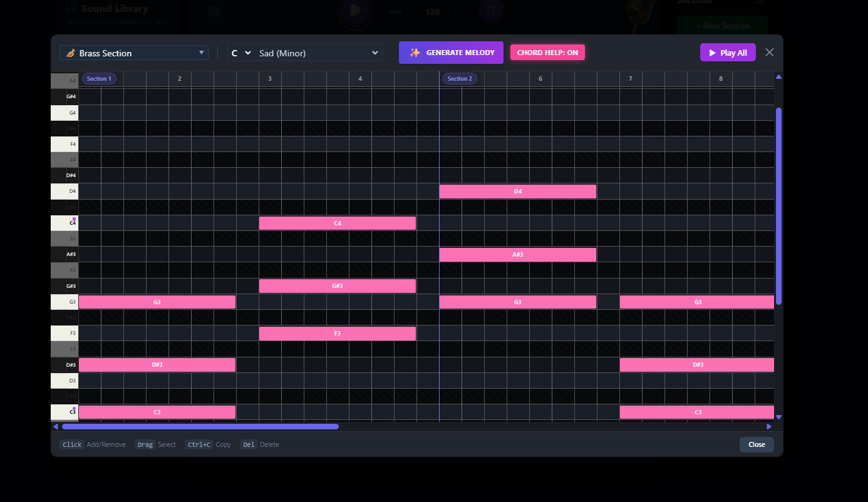
Task: Toggle Chord Help off
Action: click(547, 53)
